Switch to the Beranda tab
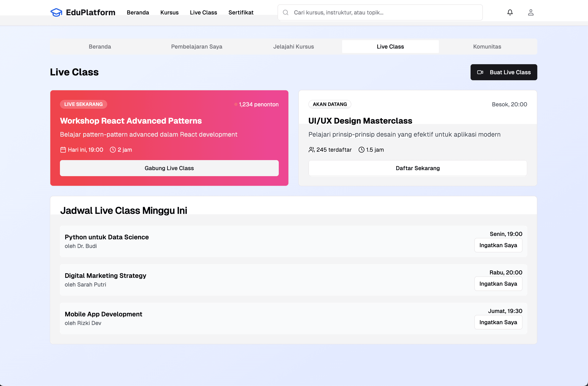The width and height of the screenshot is (588, 386). coord(100,47)
